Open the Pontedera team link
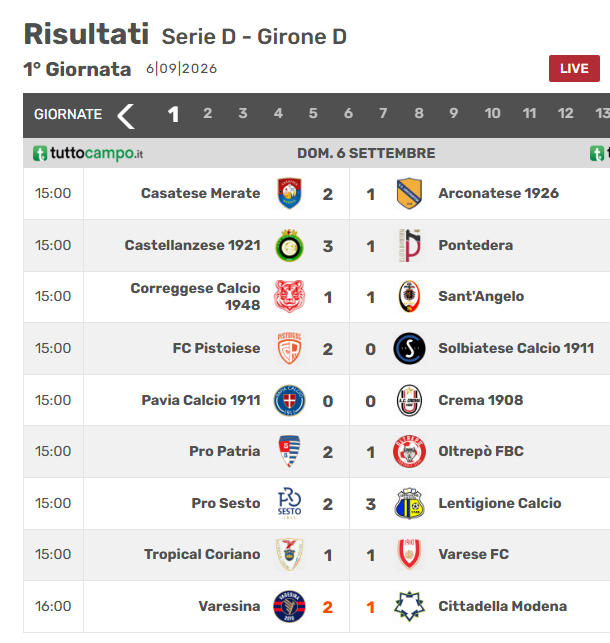Screen dimensions: 610x643 point(476,245)
